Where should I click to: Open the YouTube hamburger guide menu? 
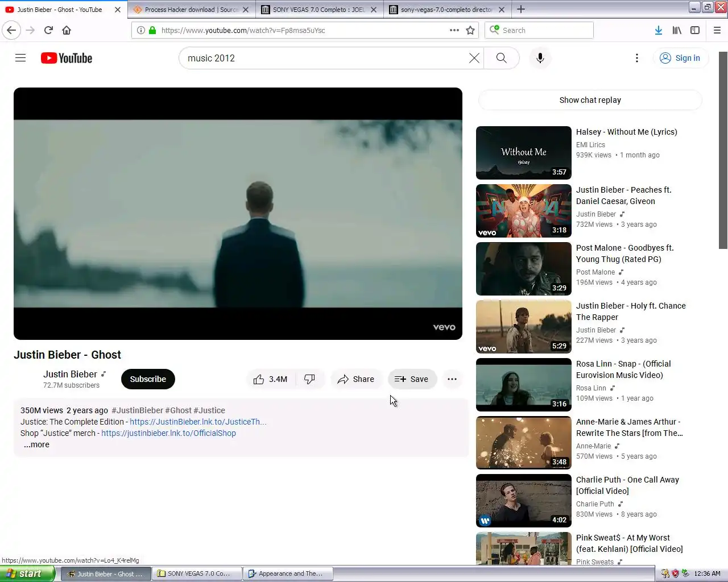click(x=20, y=58)
